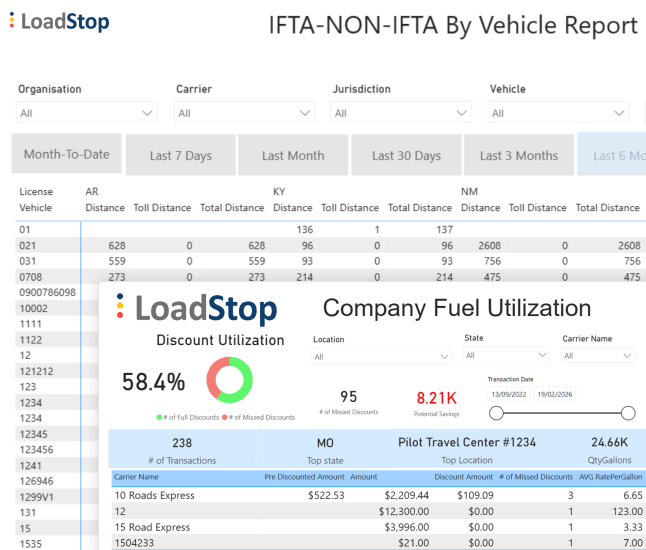Click the License Vehicle column header

click(x=36, y=199)
